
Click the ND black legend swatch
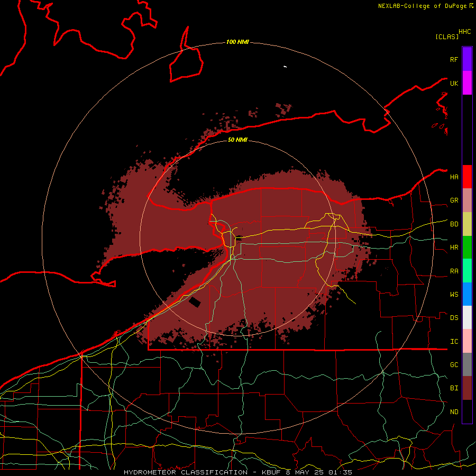467,411
